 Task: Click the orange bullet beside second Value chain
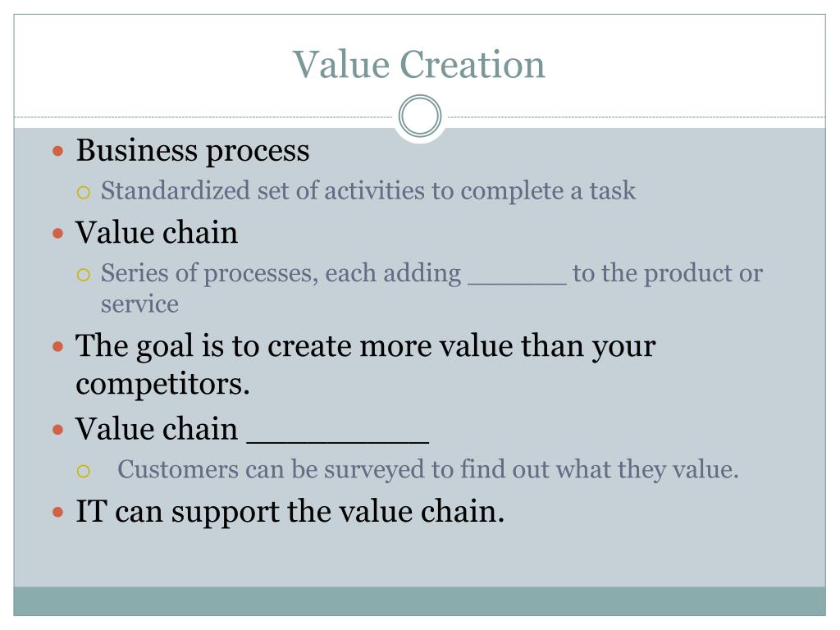click(x=58, y=430)
